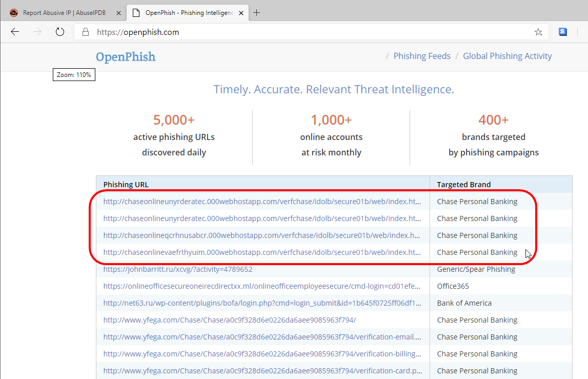Screen dimensions: 588x379
Task: Click the forward navigation arrow
Action: point(37,32)
